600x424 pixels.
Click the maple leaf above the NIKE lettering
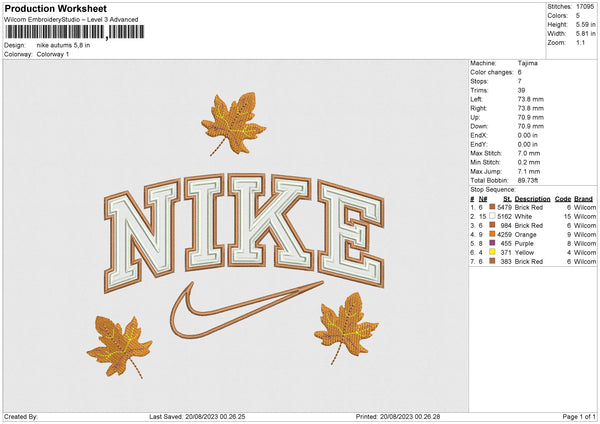coord(233,123)
